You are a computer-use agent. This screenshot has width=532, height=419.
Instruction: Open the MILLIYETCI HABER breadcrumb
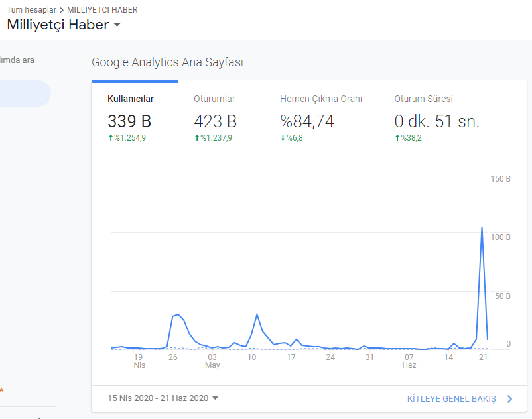pyautogui.click(x=102, y=10)
